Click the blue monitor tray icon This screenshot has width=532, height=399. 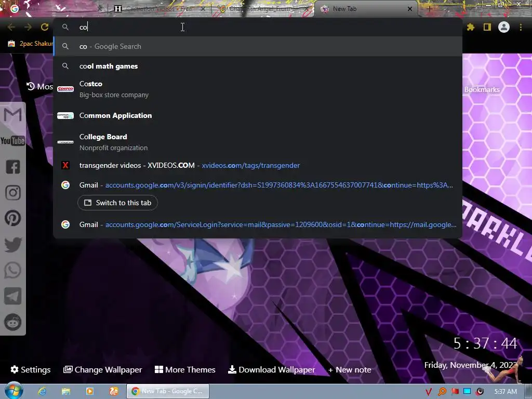point(467,391)
